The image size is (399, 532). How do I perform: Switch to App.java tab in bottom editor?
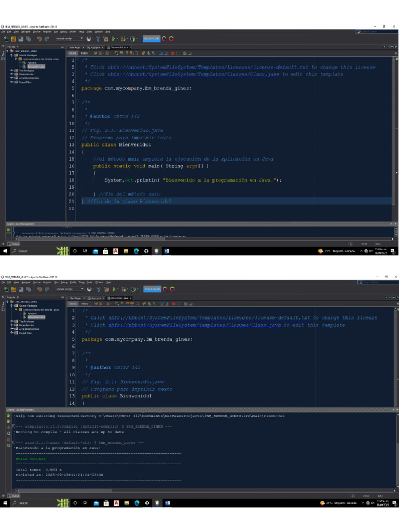(96, 298)
